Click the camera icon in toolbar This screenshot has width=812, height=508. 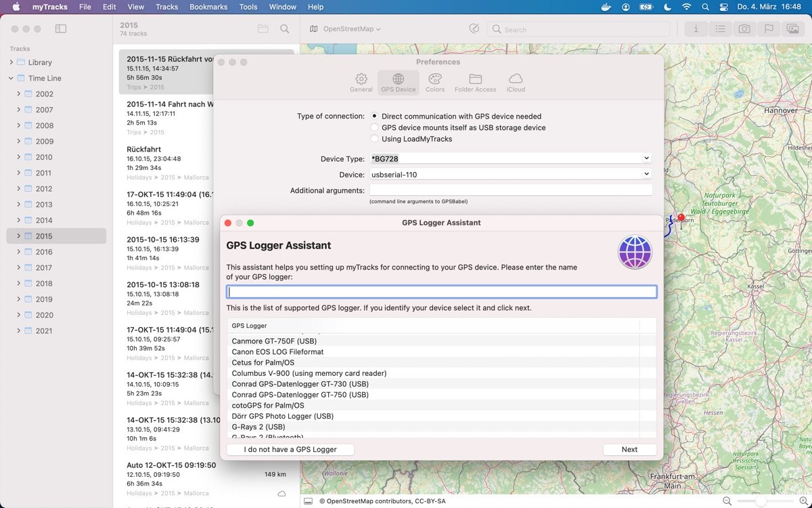(x=744, y=29)
